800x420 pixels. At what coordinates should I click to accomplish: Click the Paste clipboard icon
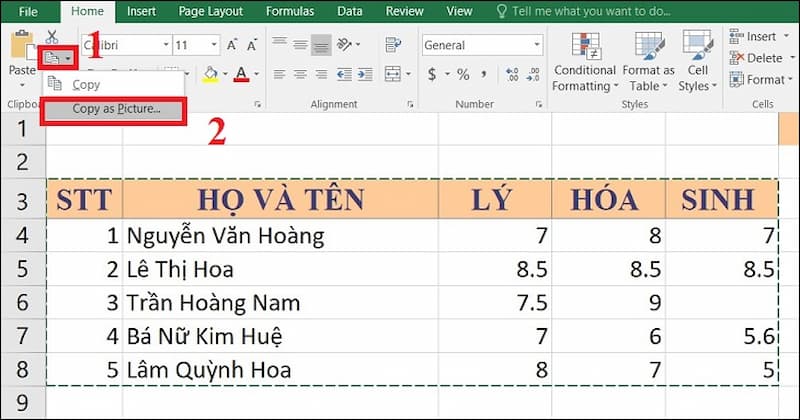[21, 45]
